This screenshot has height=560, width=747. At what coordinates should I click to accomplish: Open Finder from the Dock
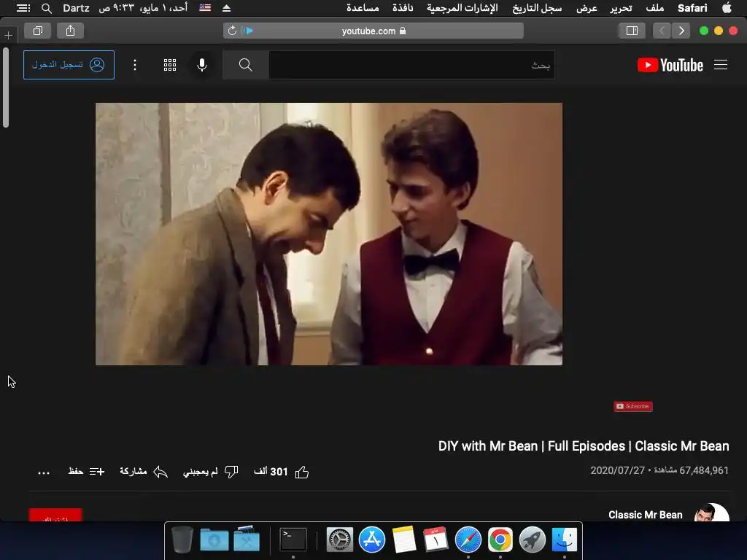[x=564, y=540]
